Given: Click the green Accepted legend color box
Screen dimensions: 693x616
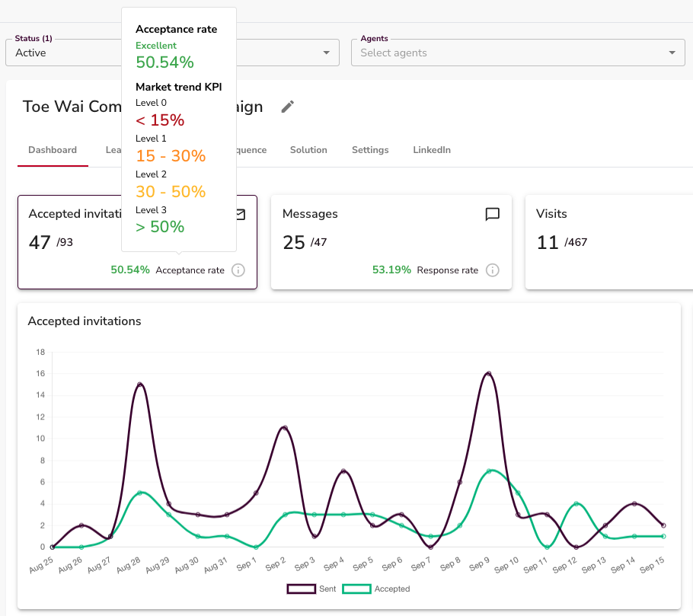Looking at the screenshot, I should [x=356, y=589].
